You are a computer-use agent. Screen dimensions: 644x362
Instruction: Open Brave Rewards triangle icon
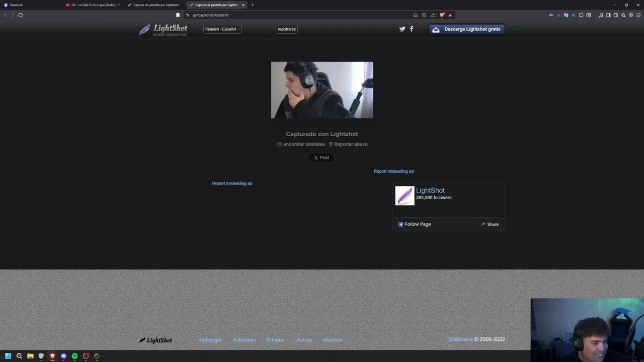[x=450, y=15]
